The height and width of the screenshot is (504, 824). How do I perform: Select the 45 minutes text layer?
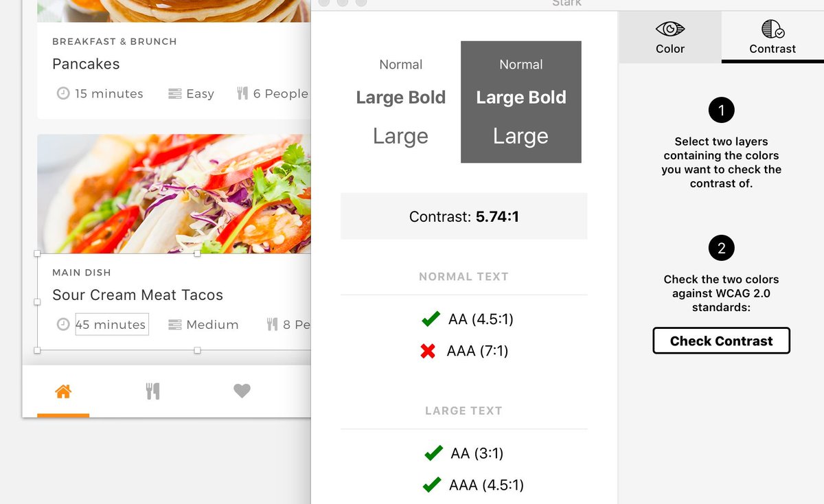coord(111,325)
